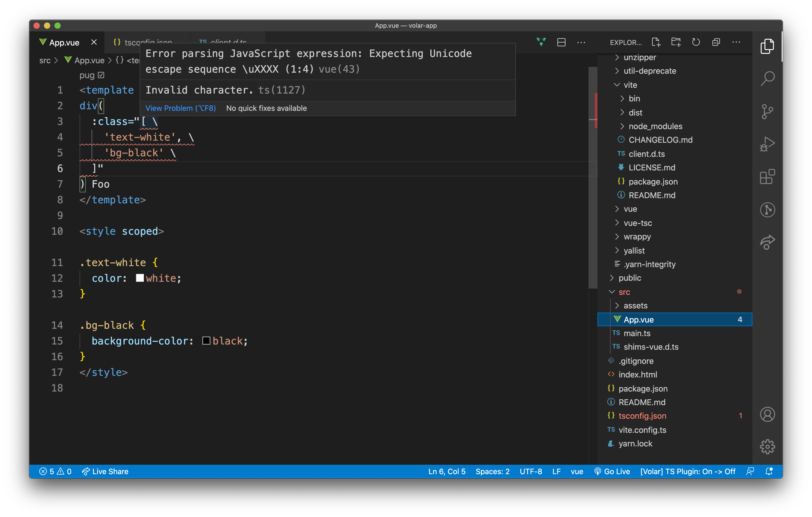The width and height of the screenshot is (812, 517).
Task: Click the white color swatch on line 12
Action: (x=140, y=278)
